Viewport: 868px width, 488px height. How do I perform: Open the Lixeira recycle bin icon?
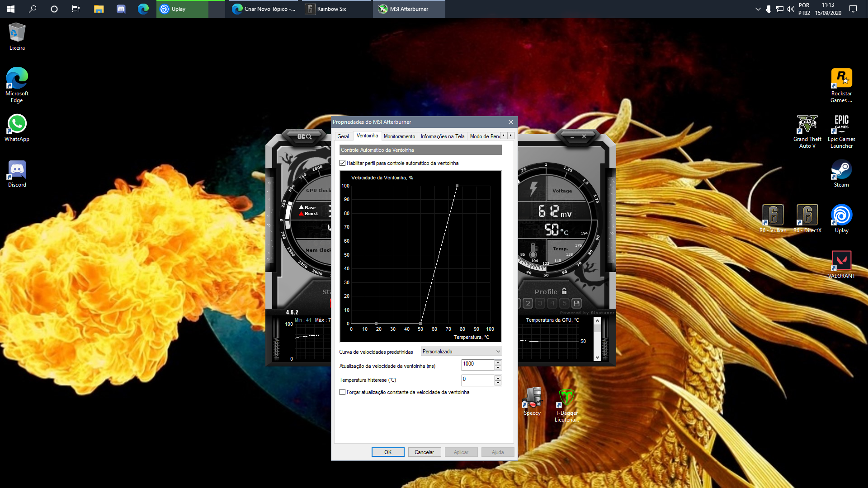(x=17, y=37)
